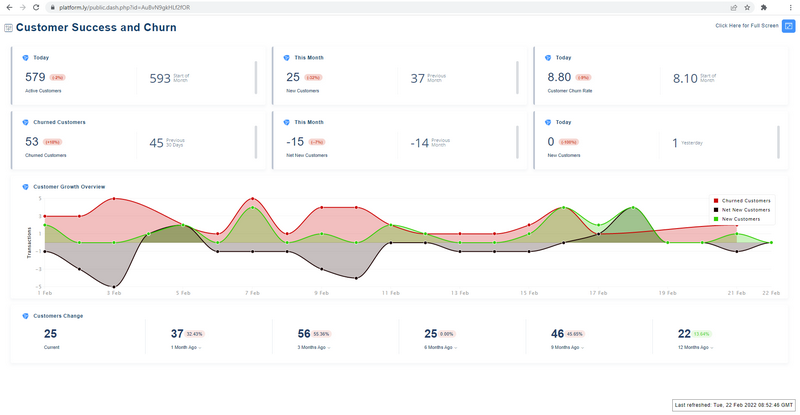The height and width of the screenshot is (415, 800).
Task: Click the chart data point at 22 Feb
Action: click(771, 242)
